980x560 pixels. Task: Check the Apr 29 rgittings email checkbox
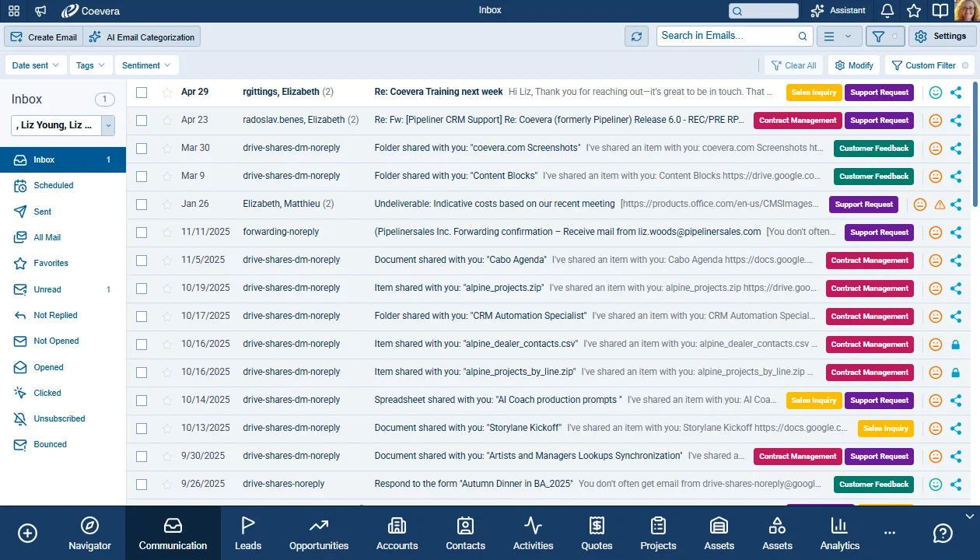(142, 93)
